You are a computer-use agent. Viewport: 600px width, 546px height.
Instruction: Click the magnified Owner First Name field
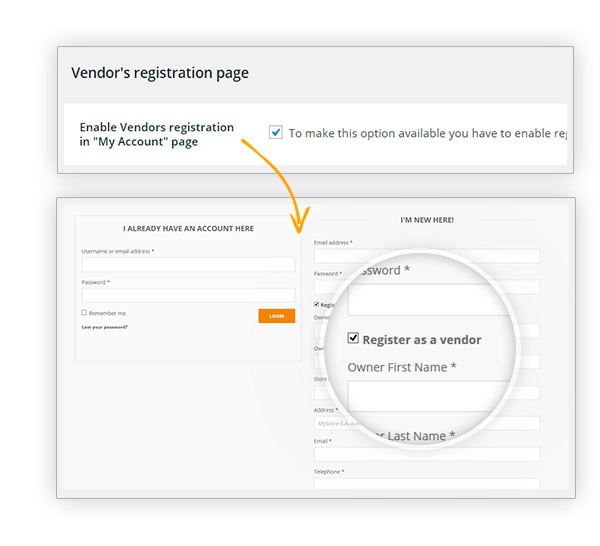coord(429,396)
